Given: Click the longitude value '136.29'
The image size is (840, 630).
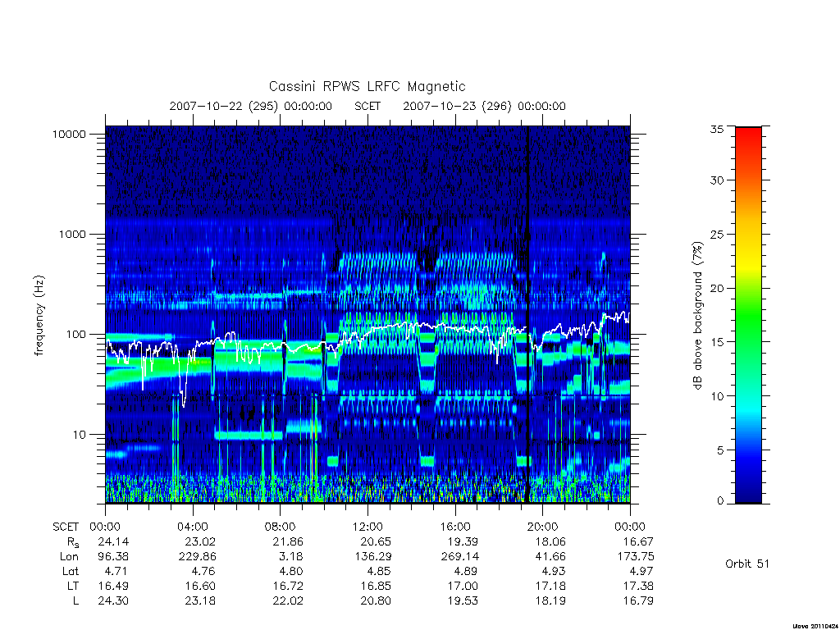Looking at the screenshot, I should pyautogui.click(x=372, y=557).
